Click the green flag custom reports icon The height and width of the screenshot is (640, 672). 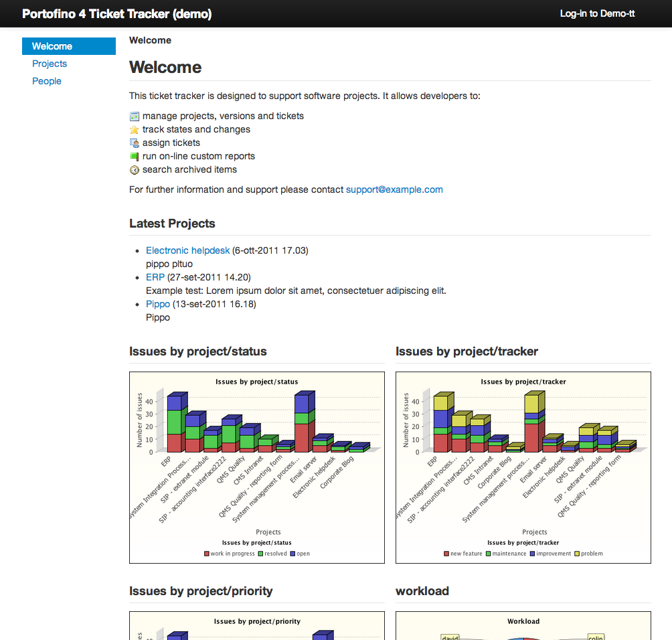[x=133, y=156]
